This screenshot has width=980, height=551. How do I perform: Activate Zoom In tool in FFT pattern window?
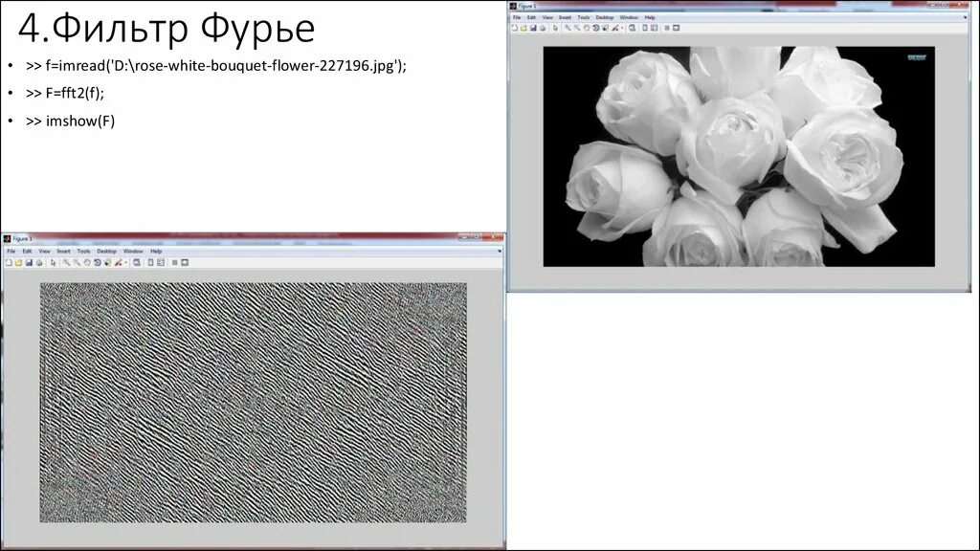pyautogui.click(x=66, y=262)
